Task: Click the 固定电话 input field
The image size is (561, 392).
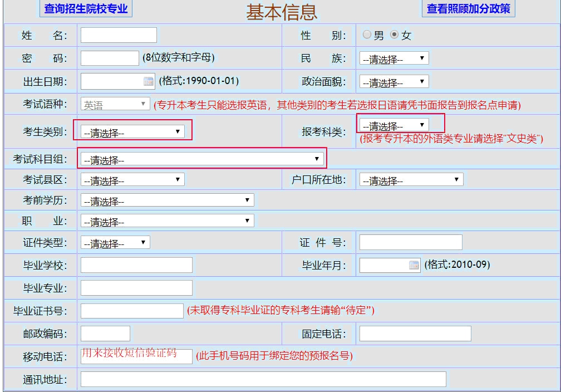Action: coord(415,334)
